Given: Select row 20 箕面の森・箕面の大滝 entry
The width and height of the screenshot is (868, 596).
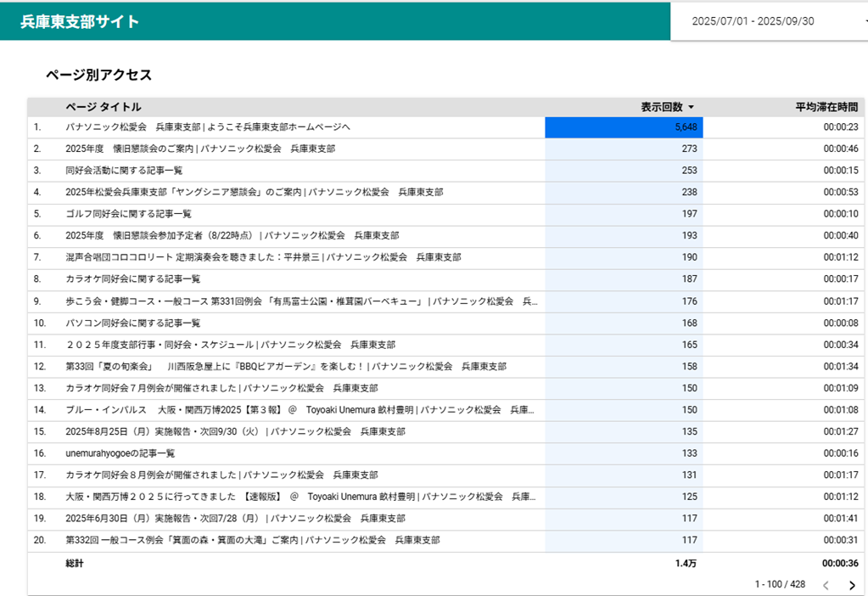Looking at the screenshot, I should click(x=252, y=540).
